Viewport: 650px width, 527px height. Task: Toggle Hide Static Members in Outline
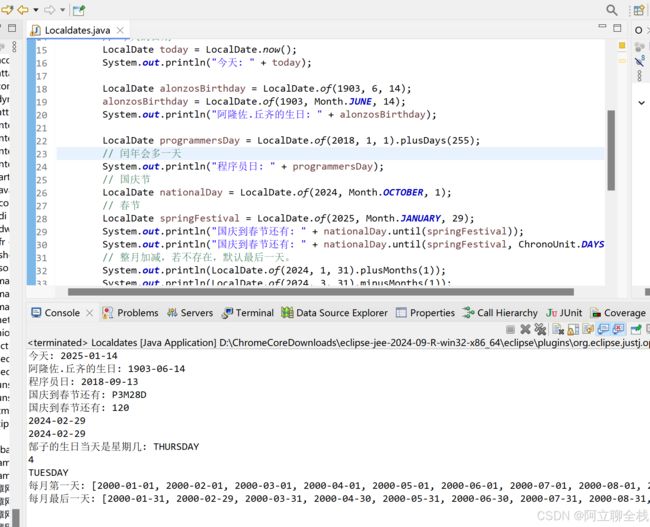pyautogui.click(x=640, y=61)
